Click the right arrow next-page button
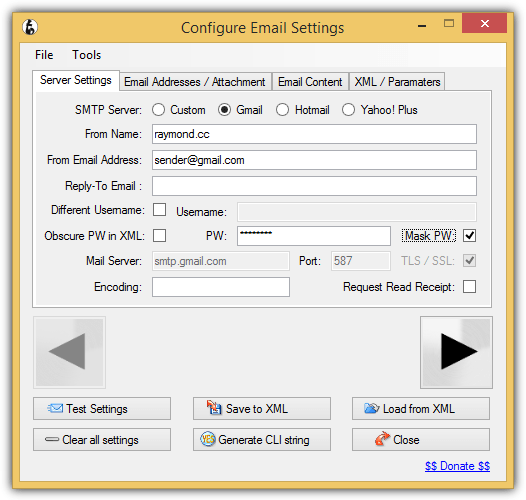Image resolution: width=526 pixels, height=500 pixels. click(x=456, y=352)
